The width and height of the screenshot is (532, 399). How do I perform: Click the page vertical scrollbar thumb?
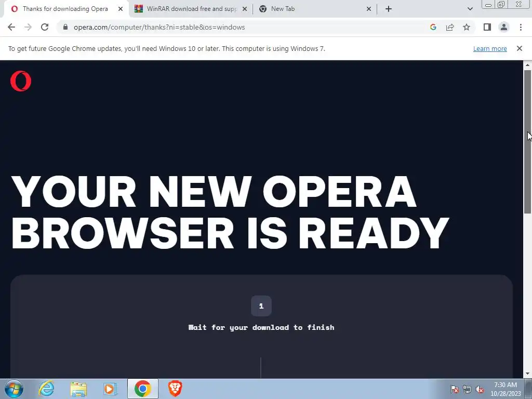[527, 142]
